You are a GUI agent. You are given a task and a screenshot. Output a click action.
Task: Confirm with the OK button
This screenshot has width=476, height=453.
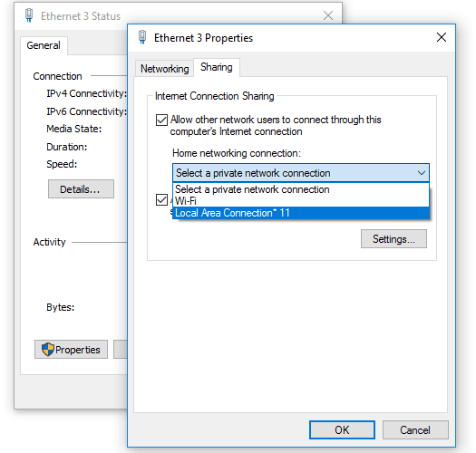pos(342,429)
